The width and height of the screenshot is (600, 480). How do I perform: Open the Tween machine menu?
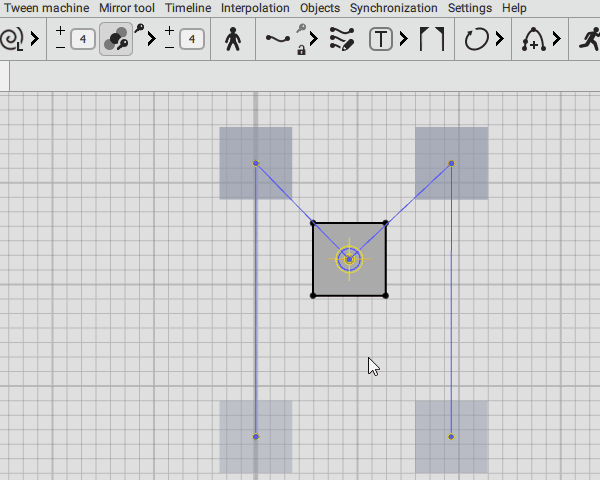pyautogui.click(x=47, y=8)
